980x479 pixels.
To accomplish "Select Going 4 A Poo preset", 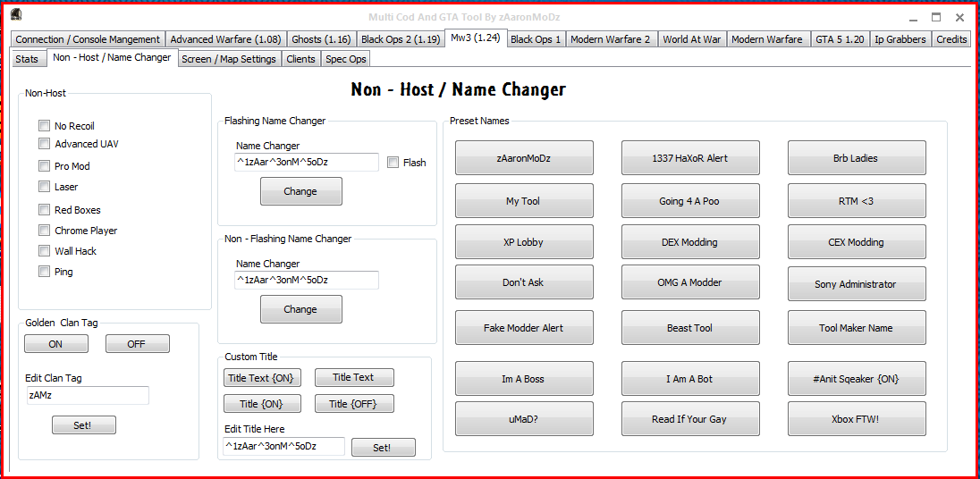I will 690,201.
